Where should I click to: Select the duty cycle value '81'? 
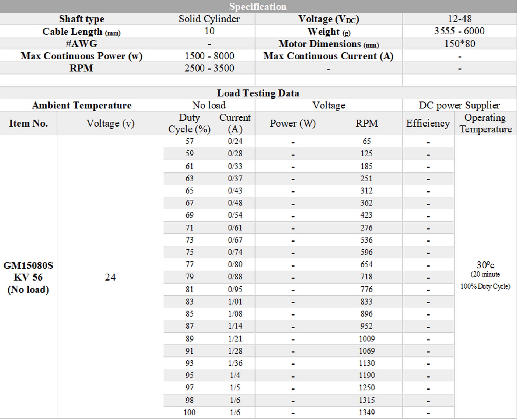click(190, 289)
